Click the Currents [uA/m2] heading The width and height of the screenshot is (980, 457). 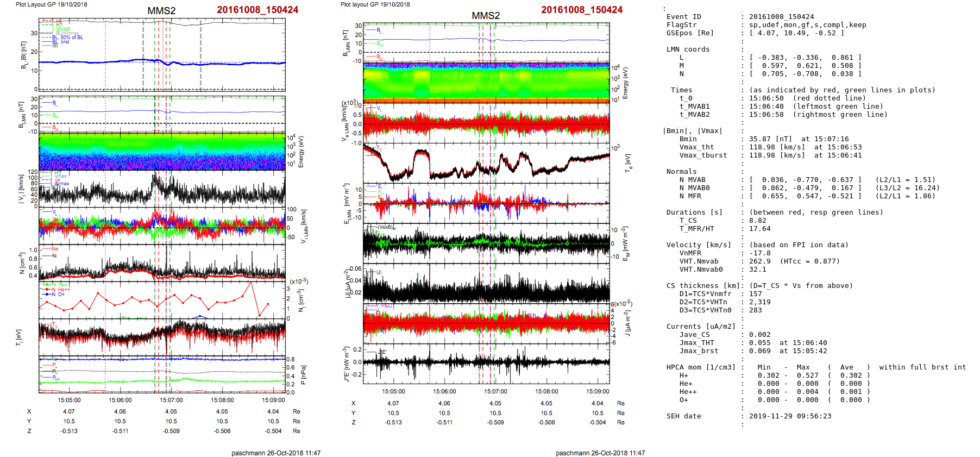(x=700, y=327)
